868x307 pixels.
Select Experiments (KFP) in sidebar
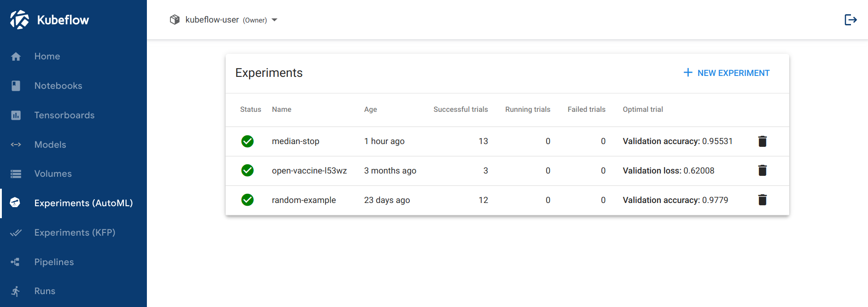[x=75, y=233]
